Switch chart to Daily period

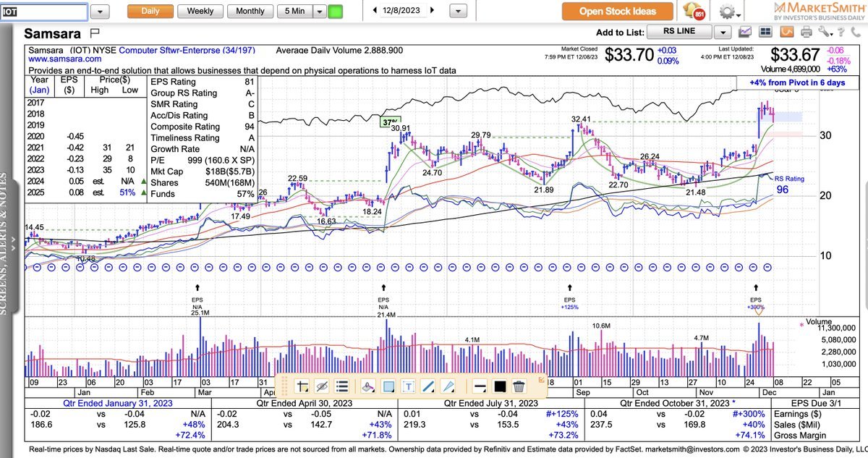(150, 12)
